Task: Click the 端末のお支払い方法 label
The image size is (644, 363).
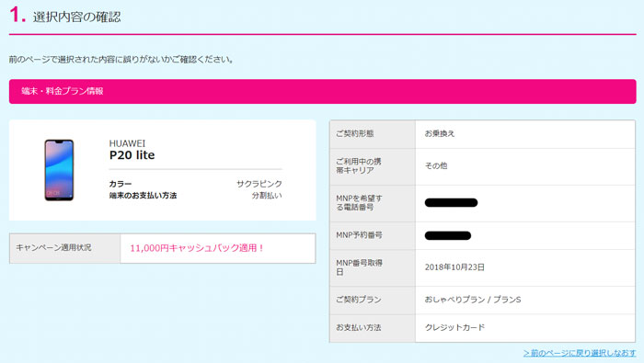Action: [x=143, y=196]
